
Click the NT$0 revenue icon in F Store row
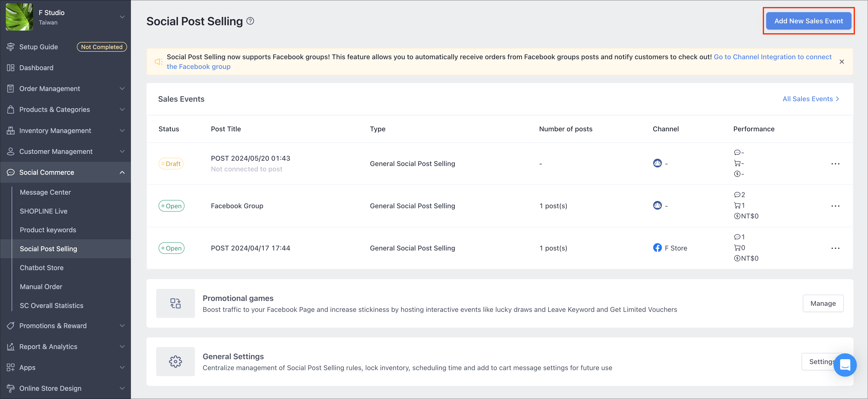[737, 258]
